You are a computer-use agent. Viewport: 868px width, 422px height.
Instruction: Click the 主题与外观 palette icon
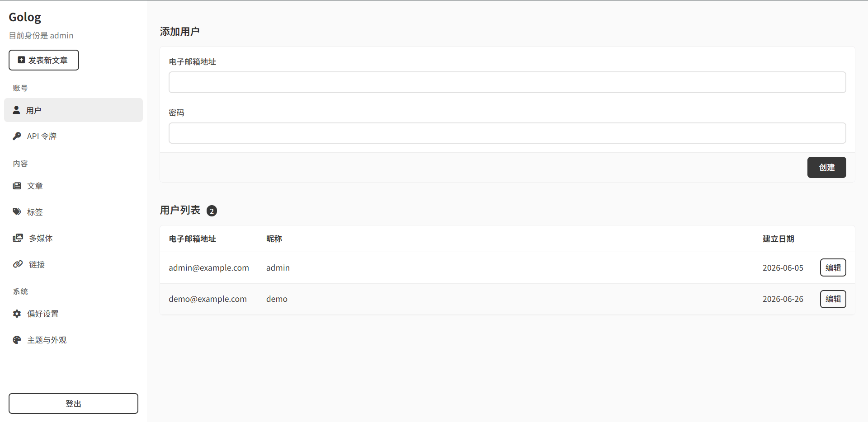pyautogui.click(x=17, y=340)
